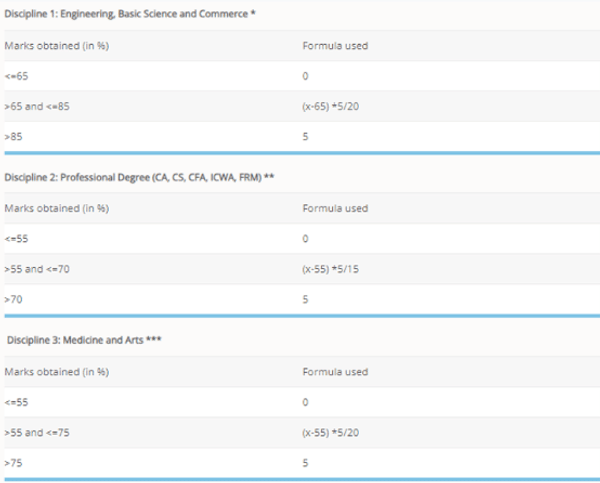Click the Discipline 3 Medicine and Arts heading

pyautogui.click(x=84, y=340)
